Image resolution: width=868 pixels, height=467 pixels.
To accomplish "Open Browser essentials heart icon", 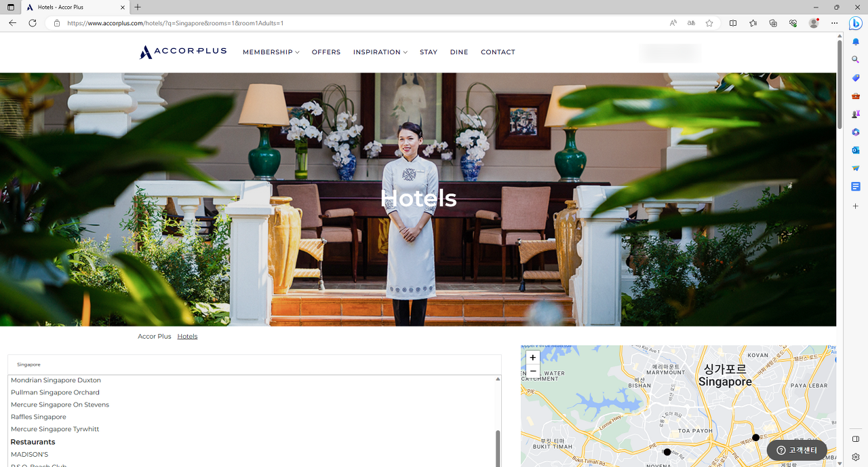I will point(793,23).
